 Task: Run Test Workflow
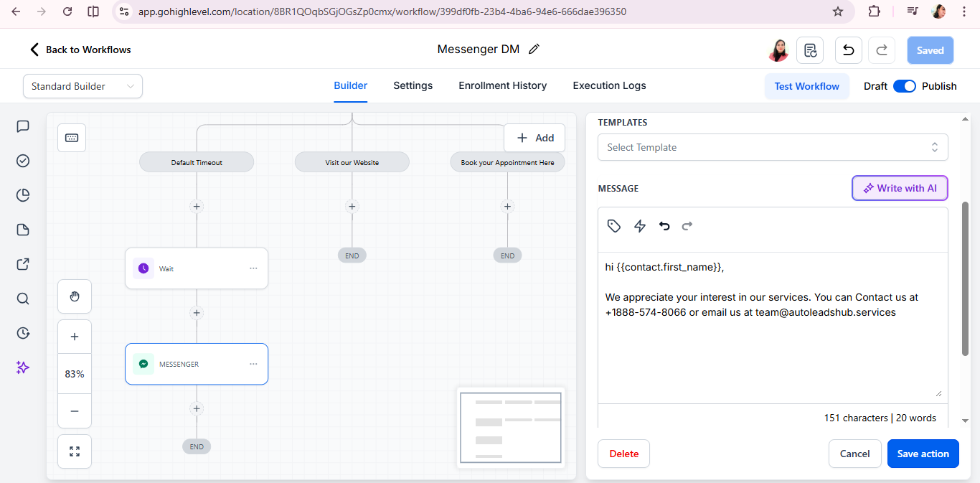[x=806, y=85]
